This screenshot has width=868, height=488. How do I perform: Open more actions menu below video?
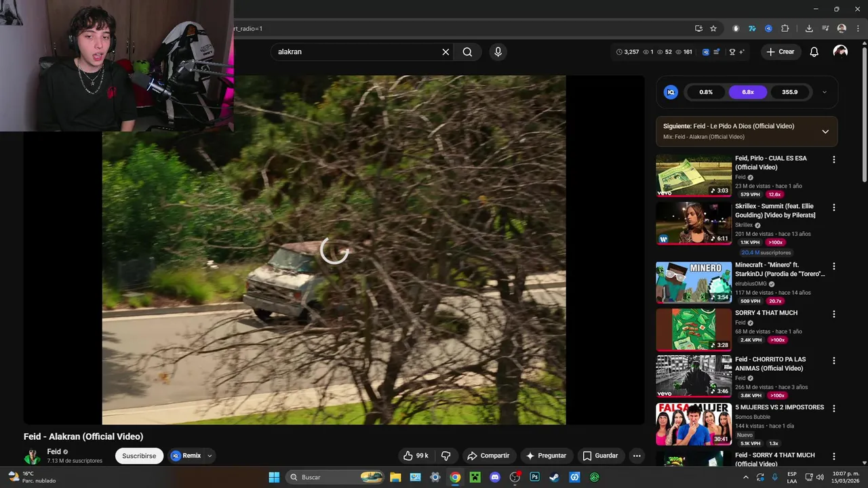[x=637, y=456]
